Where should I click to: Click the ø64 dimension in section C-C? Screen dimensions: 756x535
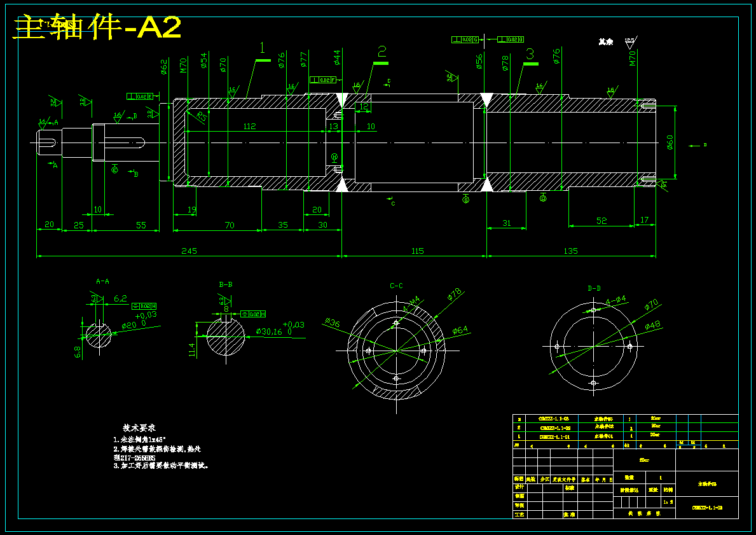pos(460,330)
